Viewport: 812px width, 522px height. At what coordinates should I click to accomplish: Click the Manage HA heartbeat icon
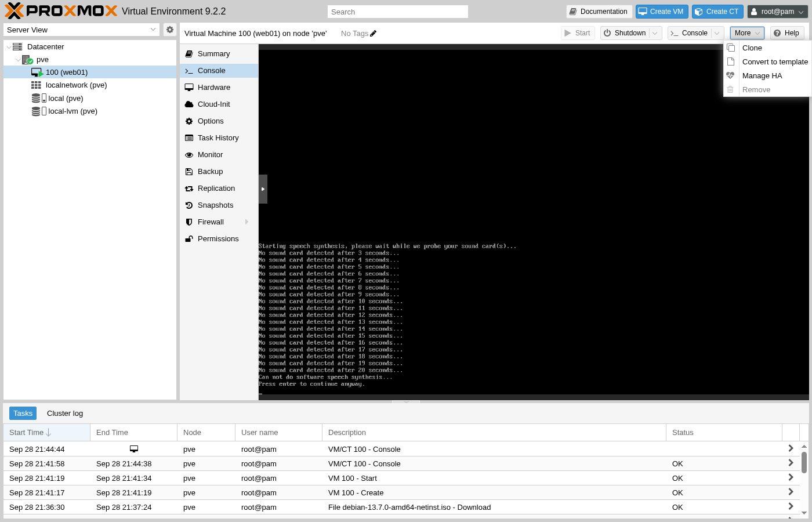pyautogui.click(x=731, y=75)
